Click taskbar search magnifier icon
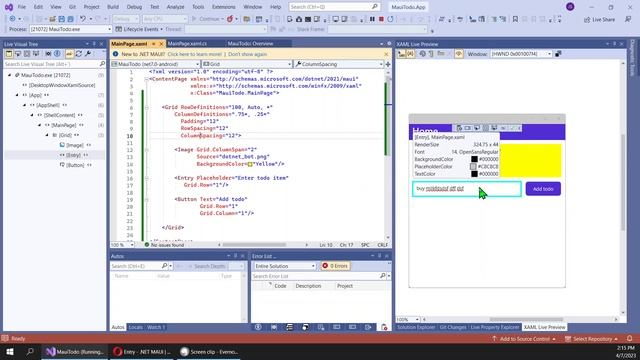 click(30, 351)
